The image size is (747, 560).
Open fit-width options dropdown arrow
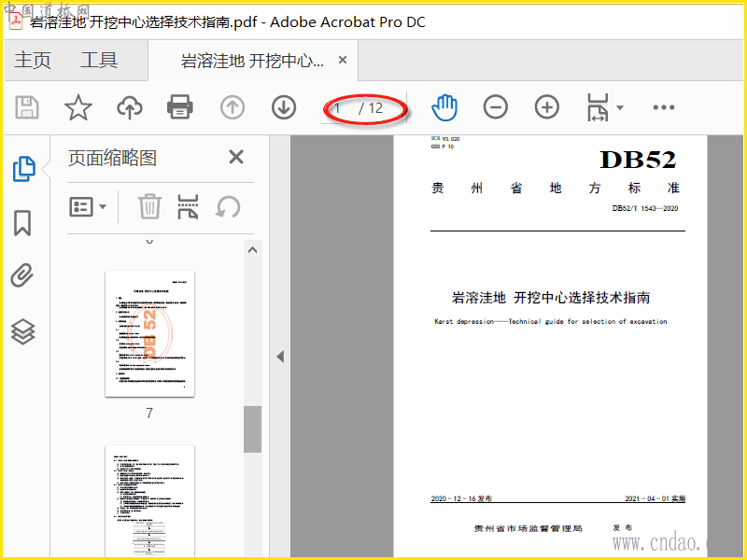[x=620, y=107]
